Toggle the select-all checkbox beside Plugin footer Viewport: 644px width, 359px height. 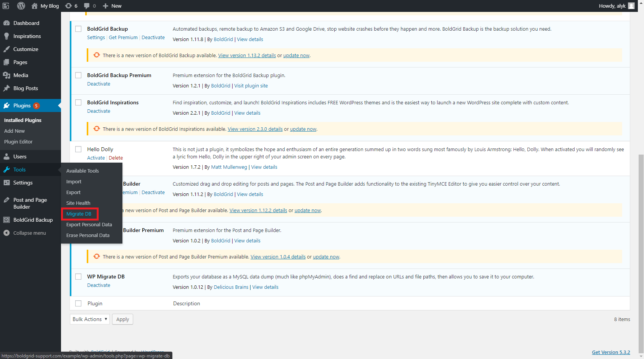(x=78, y=303)
